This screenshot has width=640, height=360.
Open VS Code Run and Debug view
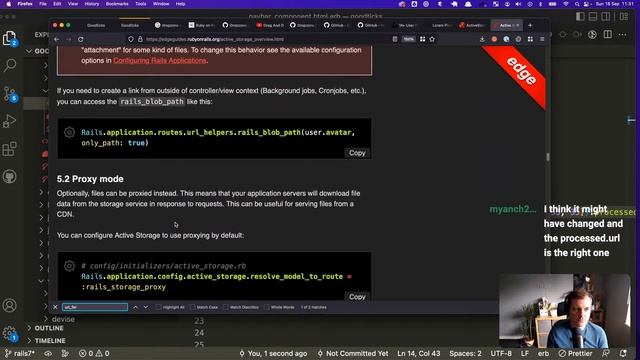pyautogui.click(x=9, y=121)
